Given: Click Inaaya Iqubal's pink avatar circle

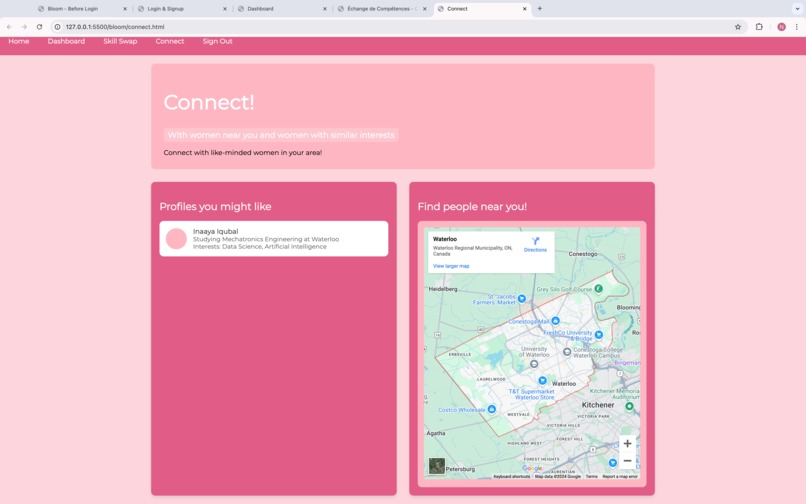Looking at the screenshot, I should click(x=176, y=239).
